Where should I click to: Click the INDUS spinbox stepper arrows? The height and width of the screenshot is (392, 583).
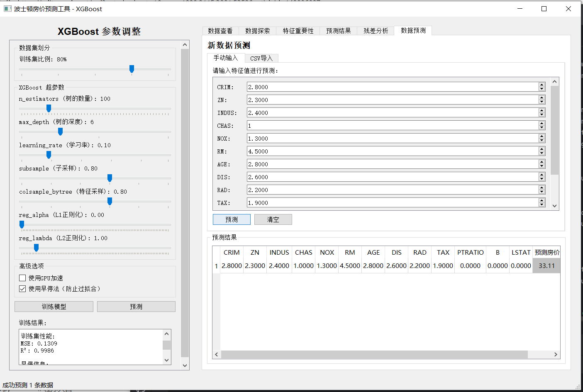pos(542,112)
